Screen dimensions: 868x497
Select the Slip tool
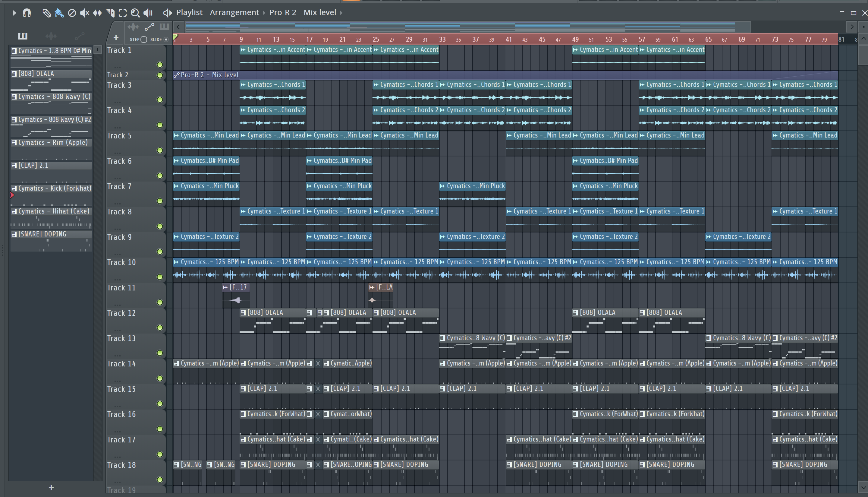pos(98,13)
